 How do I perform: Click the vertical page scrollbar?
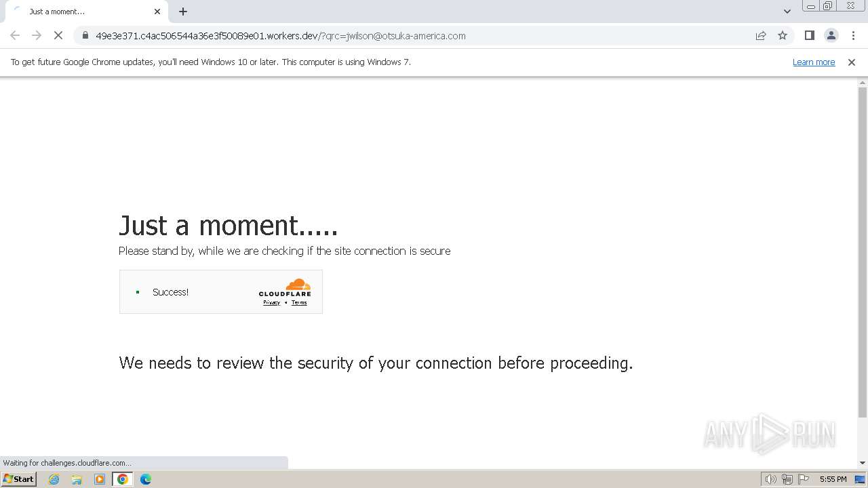tap(863, 251)
